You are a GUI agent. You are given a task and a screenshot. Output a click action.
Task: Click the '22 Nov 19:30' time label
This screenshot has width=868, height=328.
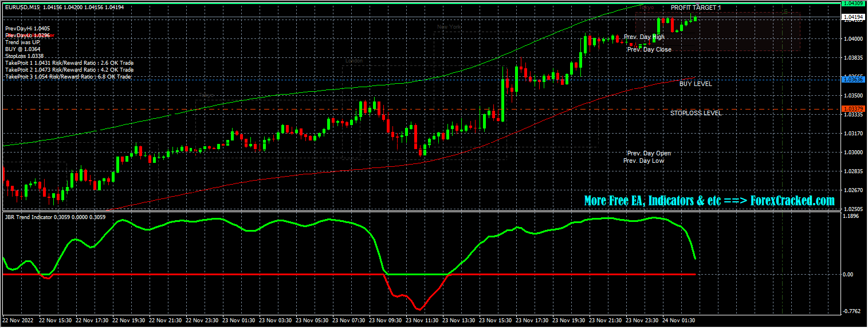tap(129, 321)
